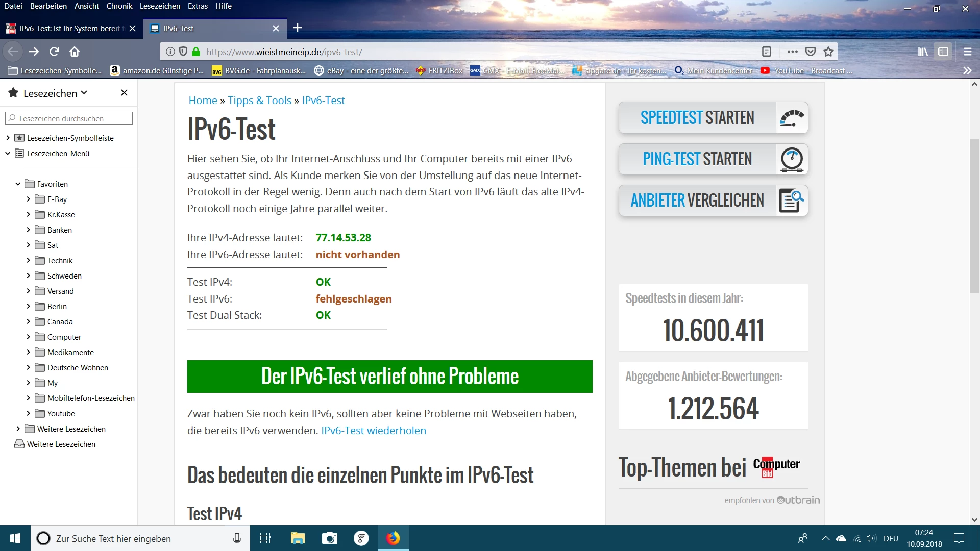Open a new tab with plus icon
The image size is (980, 551).
pos(298,28)
